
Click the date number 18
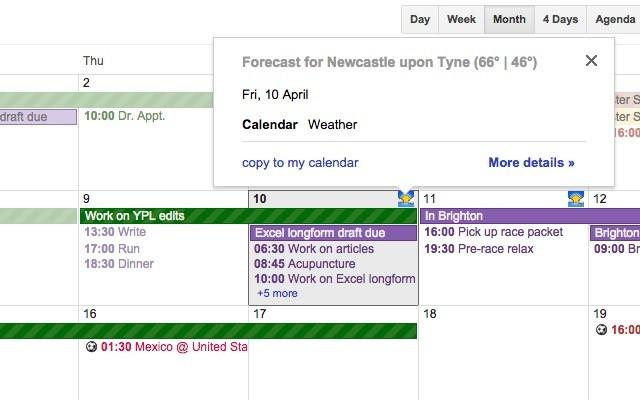point(430,314)
